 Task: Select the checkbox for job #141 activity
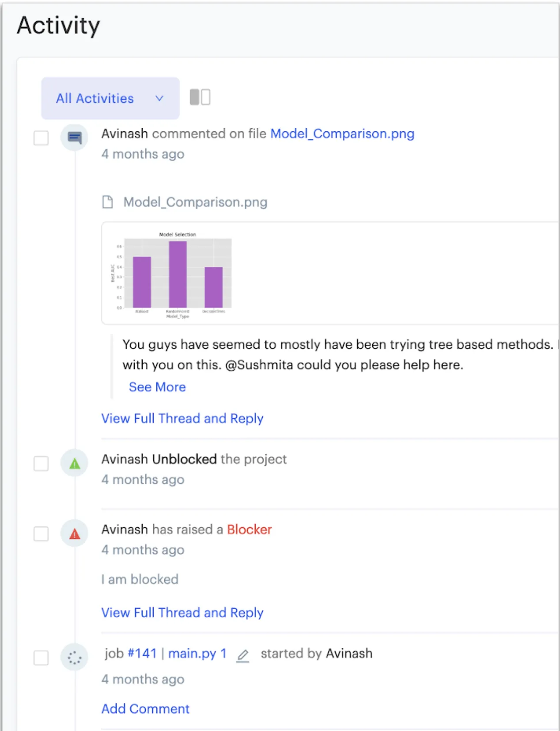point(41,658)
